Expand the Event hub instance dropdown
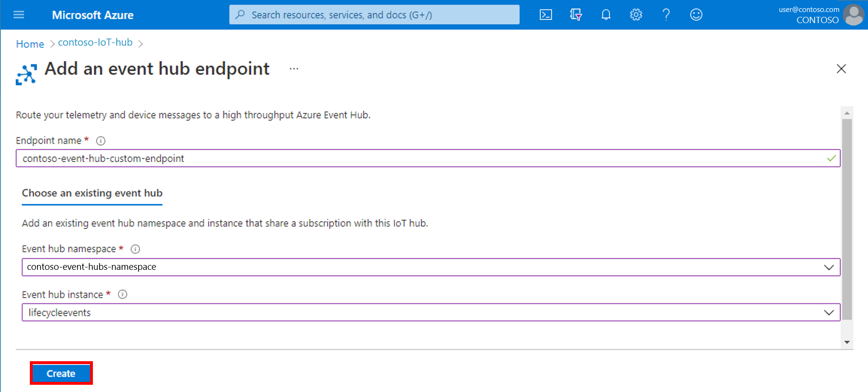The width and height of the screenshot is (868, 392). coord(431,313)
